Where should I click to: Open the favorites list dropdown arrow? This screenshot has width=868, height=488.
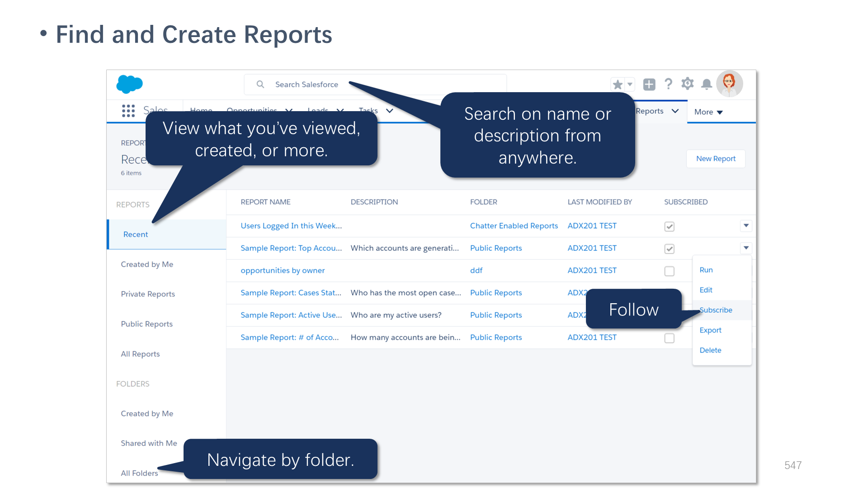[x=630, y=84]
